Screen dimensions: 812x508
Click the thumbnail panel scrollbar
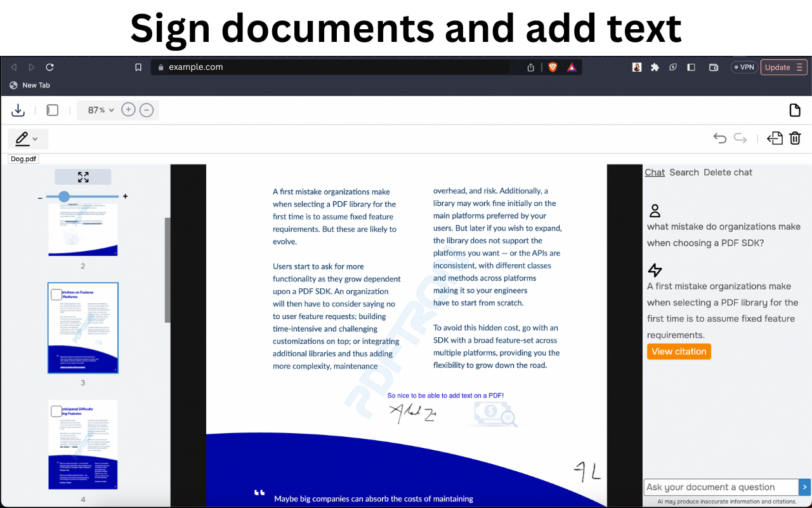[167, 270]
